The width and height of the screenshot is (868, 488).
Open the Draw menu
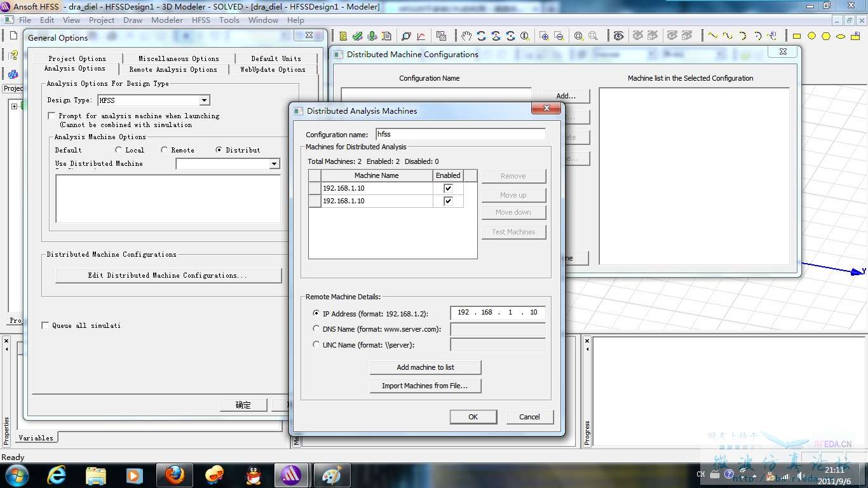pos(133,20)
